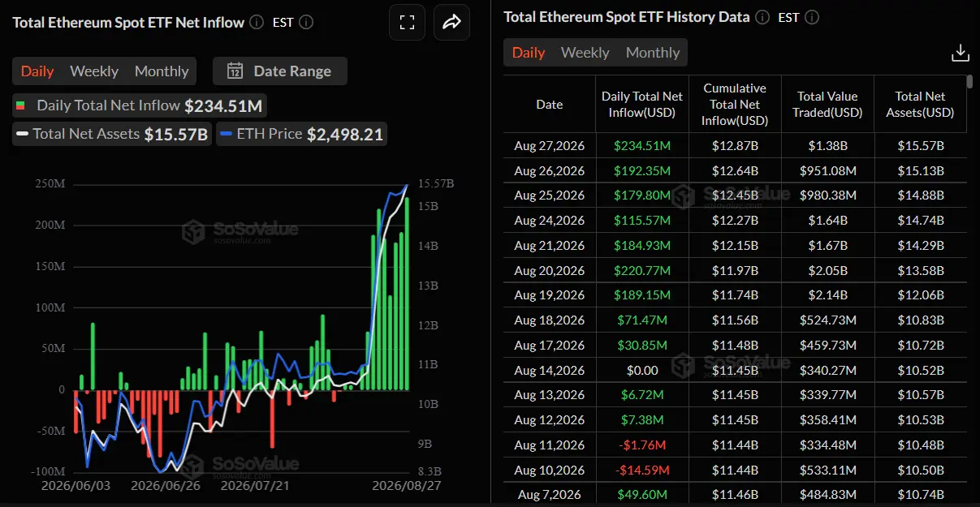Share the Ethereum ETF net inflow chart
Image resolution: width=980 pixels, height=507 pixels.
pyautogui.click(x=451, y=22)
